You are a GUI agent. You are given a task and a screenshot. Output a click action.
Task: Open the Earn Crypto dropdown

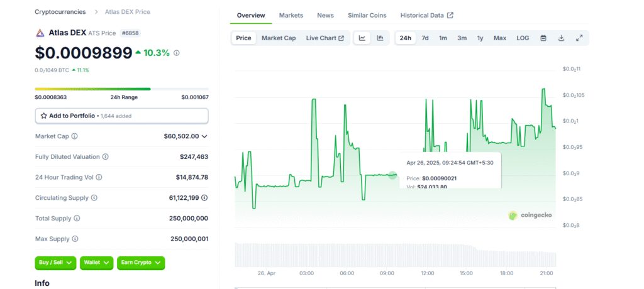tap(141, 263)
